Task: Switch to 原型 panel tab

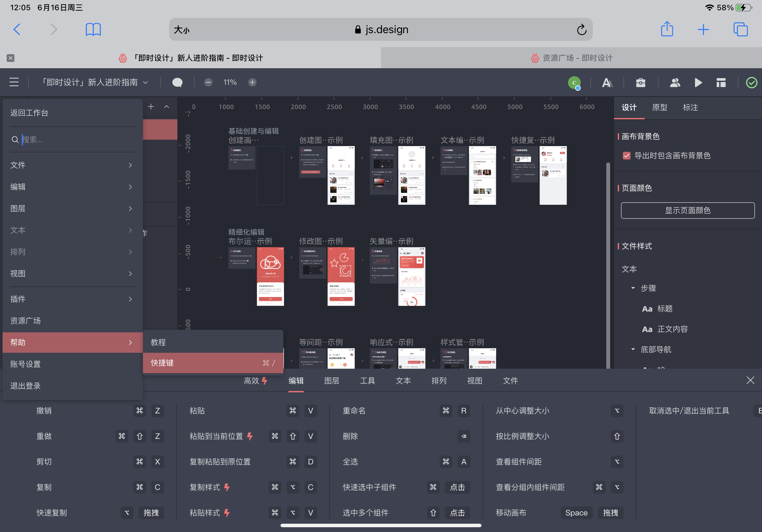Action: pos(660,107)
